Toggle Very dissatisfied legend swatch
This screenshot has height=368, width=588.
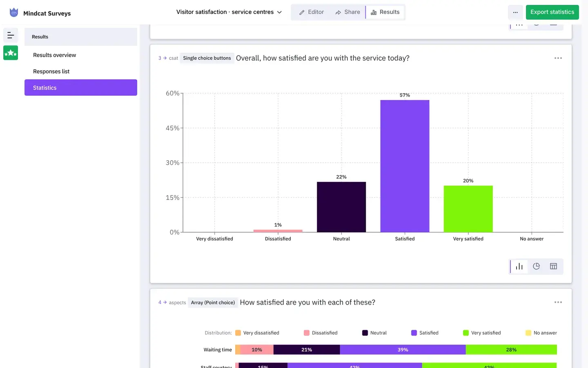(238, 333)
